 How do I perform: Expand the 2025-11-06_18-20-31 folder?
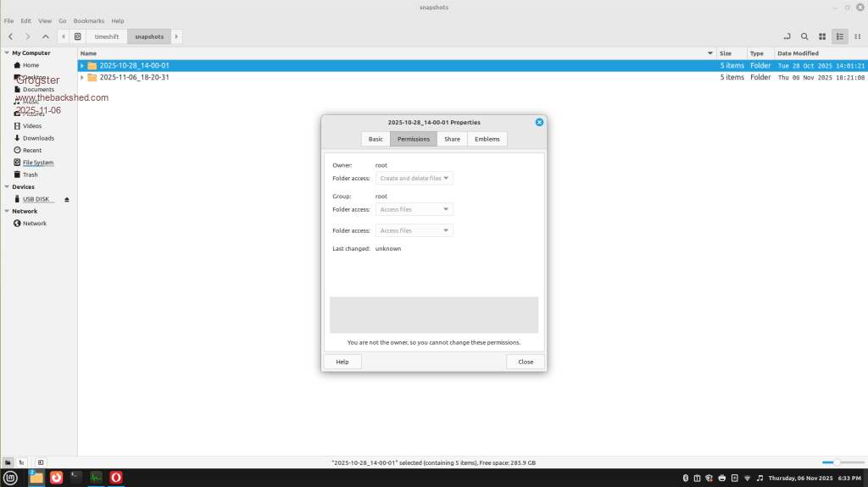point(82,77)
